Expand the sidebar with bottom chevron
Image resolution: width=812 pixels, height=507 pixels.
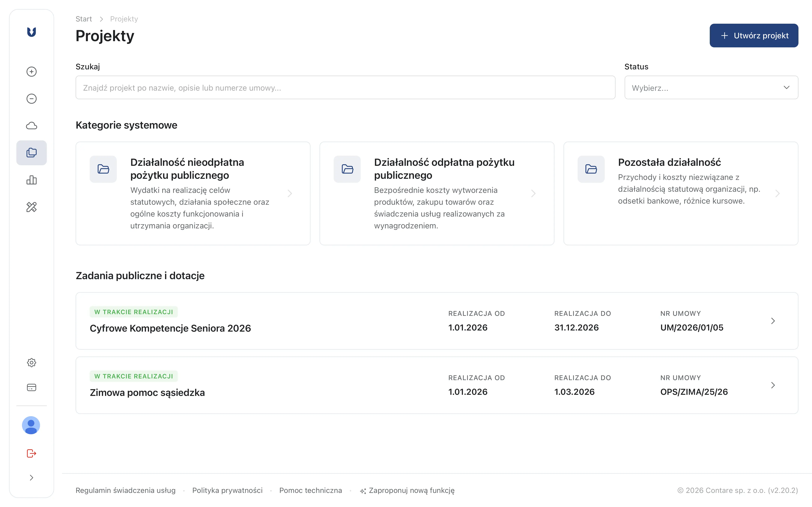point(32,477)
